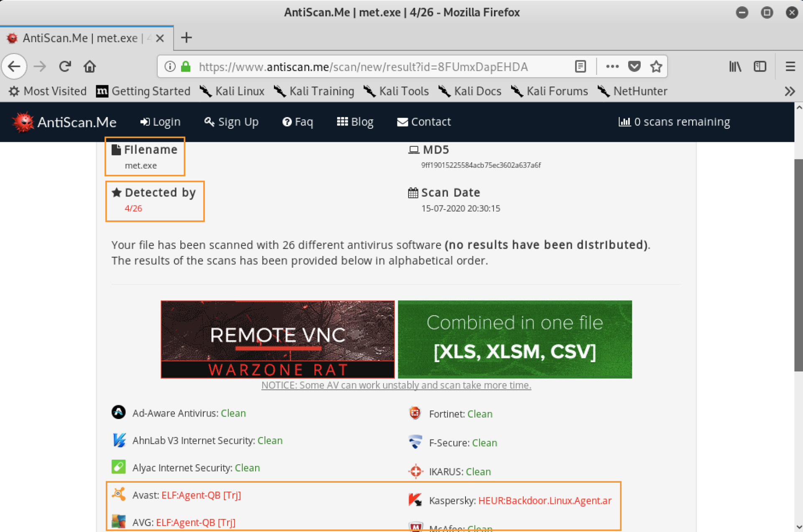Reload the current page
This screenshot has width=803, height=532.
click(x=65, y=66)
